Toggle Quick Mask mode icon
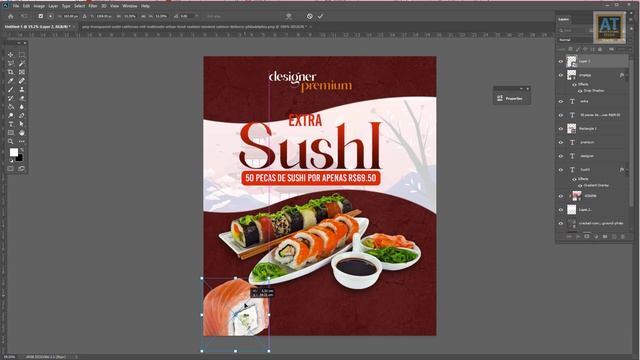Image resolution: width=640 pixels, height=360 pixels. coord(11,168)
